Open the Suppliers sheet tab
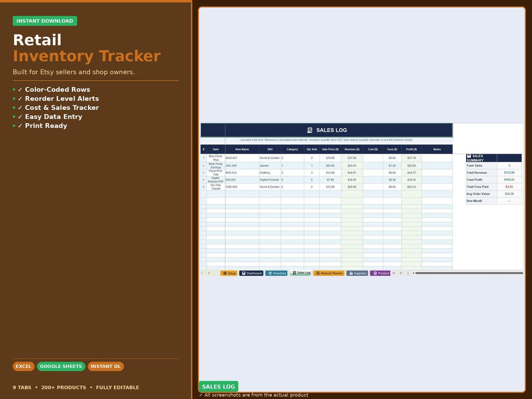This screenshot has width=532, height=399. coord(357,273)
